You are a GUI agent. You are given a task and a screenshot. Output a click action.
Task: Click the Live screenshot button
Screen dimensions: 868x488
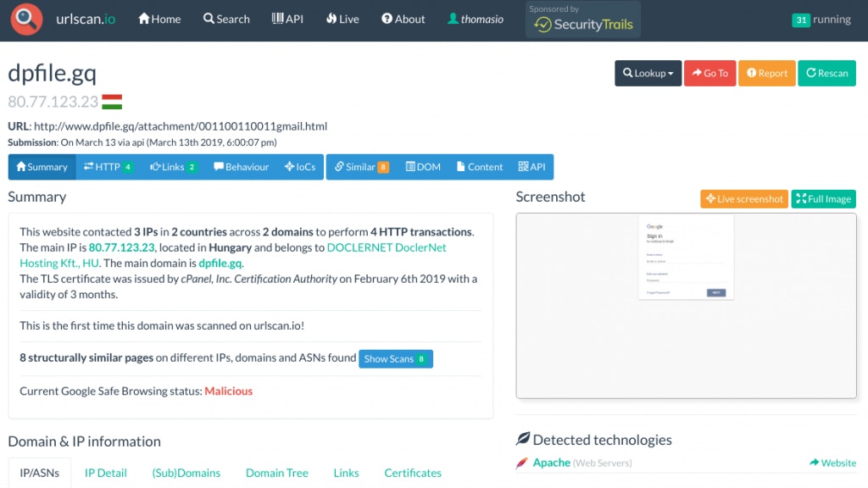pyautogui.click(x=744, y=198)
